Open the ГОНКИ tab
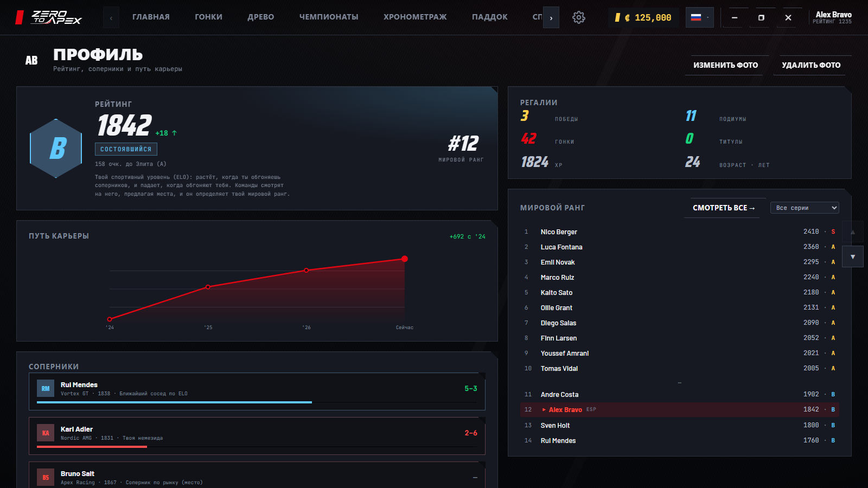 tap(209, 17)
